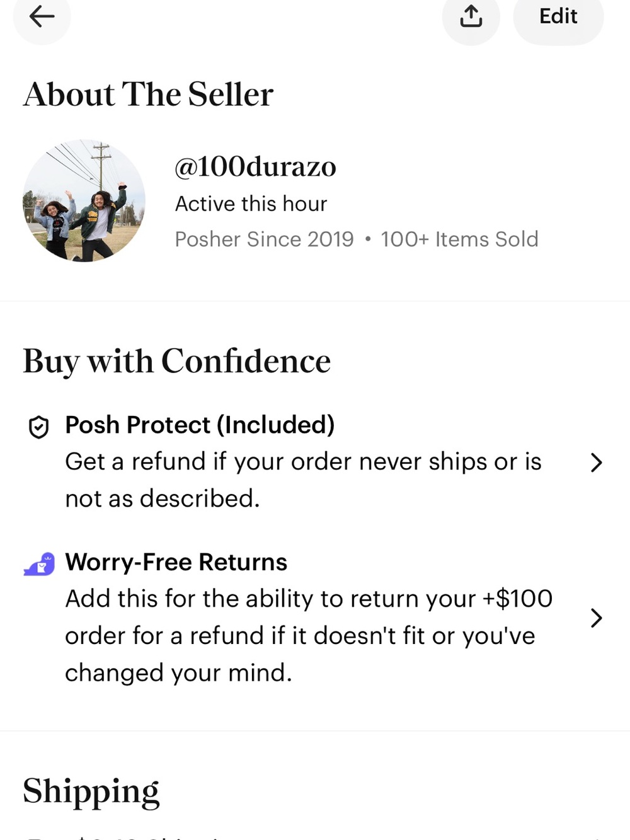The width and height of the screenshot is (630, 840).
Task: Tap the Shipping section heading
Action: point(91,792)
